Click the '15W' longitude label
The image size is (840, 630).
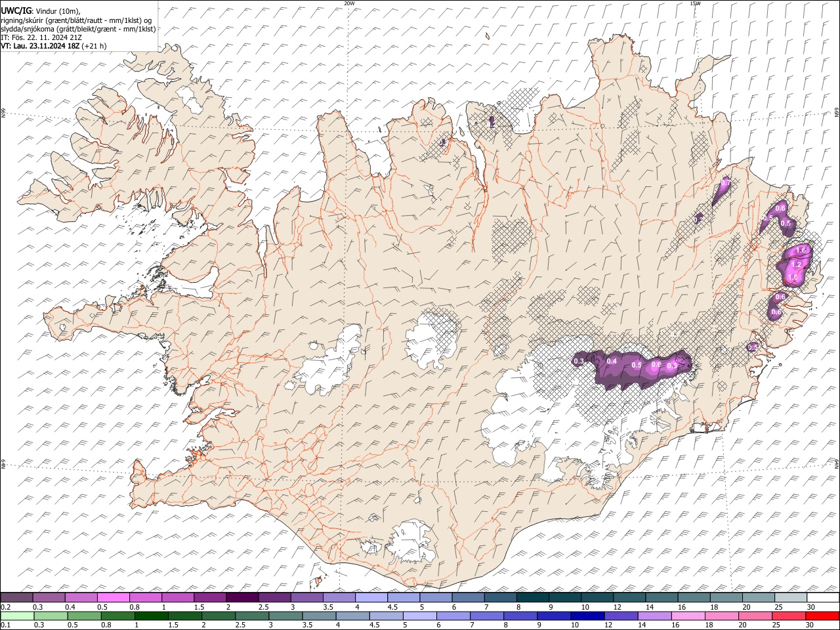tap(695, 3)
